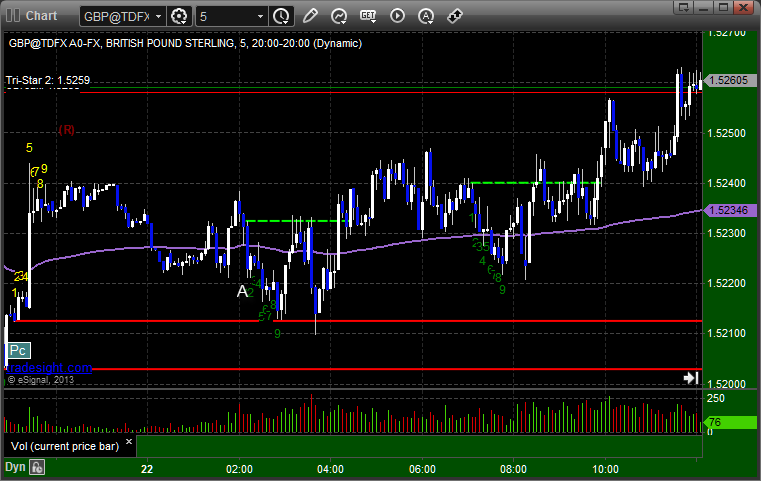The height and width of the screenshot is (481, 761).
Task: Open the GET studies menu
Action: [368, 16]
